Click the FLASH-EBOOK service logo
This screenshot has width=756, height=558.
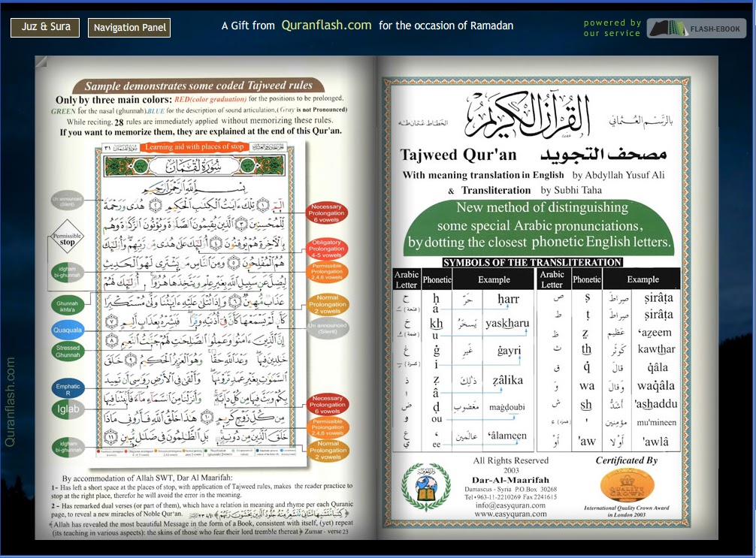[696, 29]
